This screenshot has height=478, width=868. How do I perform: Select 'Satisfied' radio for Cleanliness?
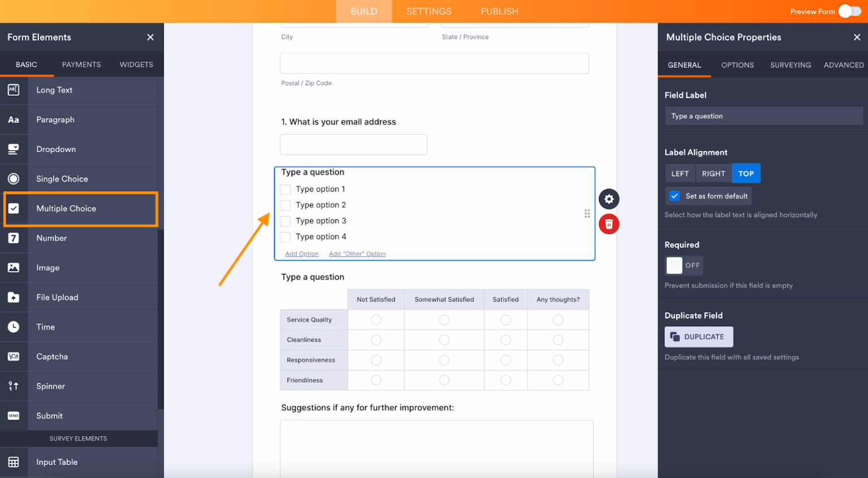point(505,340)
